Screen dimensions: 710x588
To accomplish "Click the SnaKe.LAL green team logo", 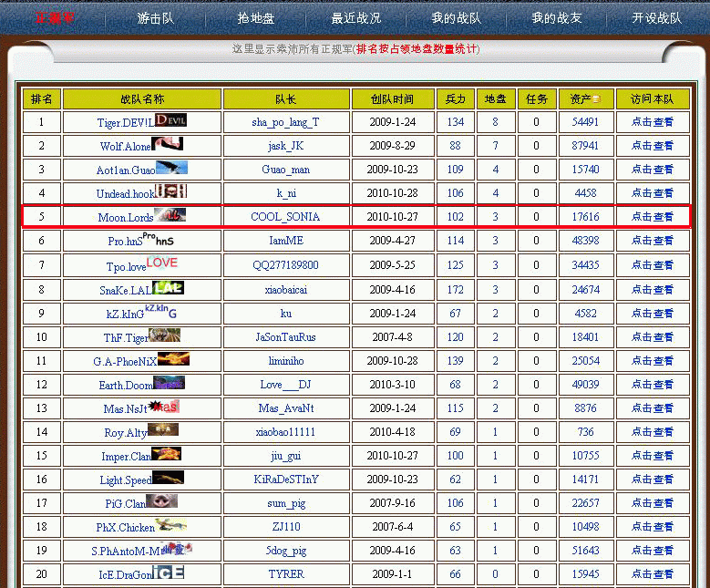I will [x=168, y=287].
